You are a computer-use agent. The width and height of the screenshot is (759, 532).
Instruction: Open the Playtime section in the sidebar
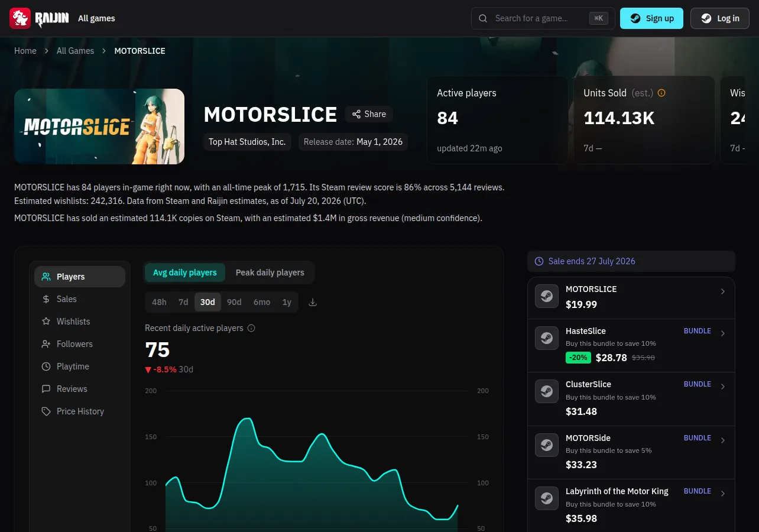pos(80,366)
